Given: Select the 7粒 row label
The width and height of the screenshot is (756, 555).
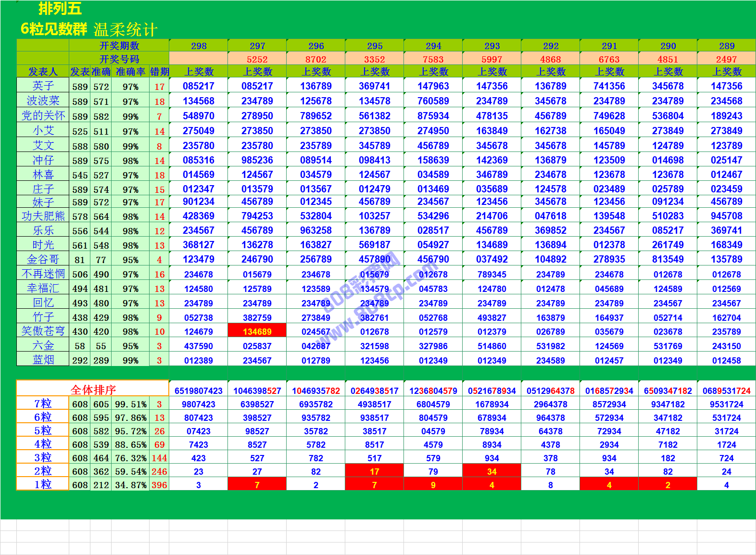Looking at the screenshot, I should [x=43, y=404].
